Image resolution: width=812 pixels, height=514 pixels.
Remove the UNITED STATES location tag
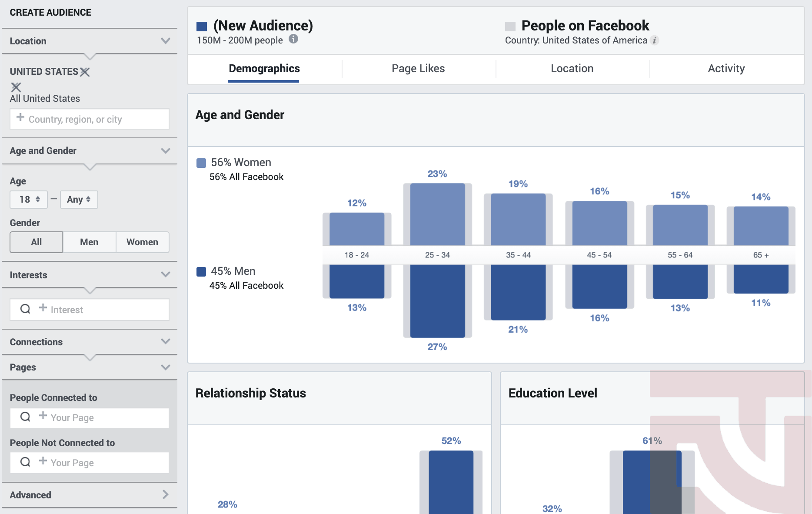click(85, 72)
